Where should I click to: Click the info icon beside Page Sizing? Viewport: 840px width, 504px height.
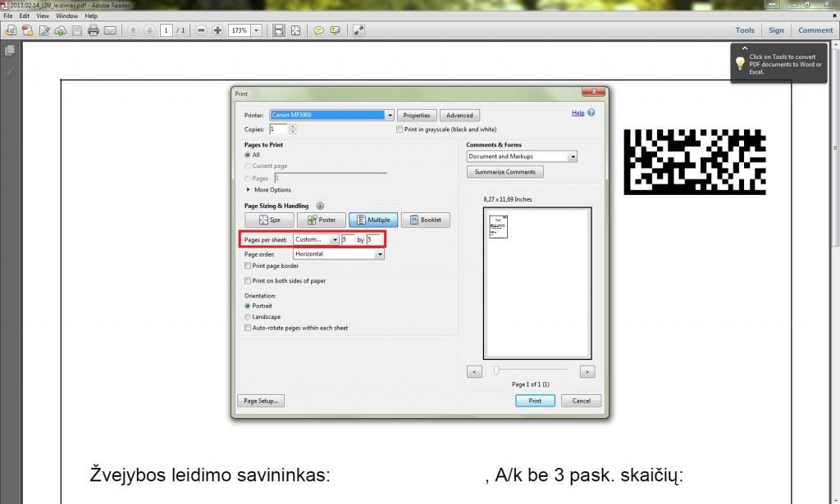pyautogui.click(x=320, y=206)
